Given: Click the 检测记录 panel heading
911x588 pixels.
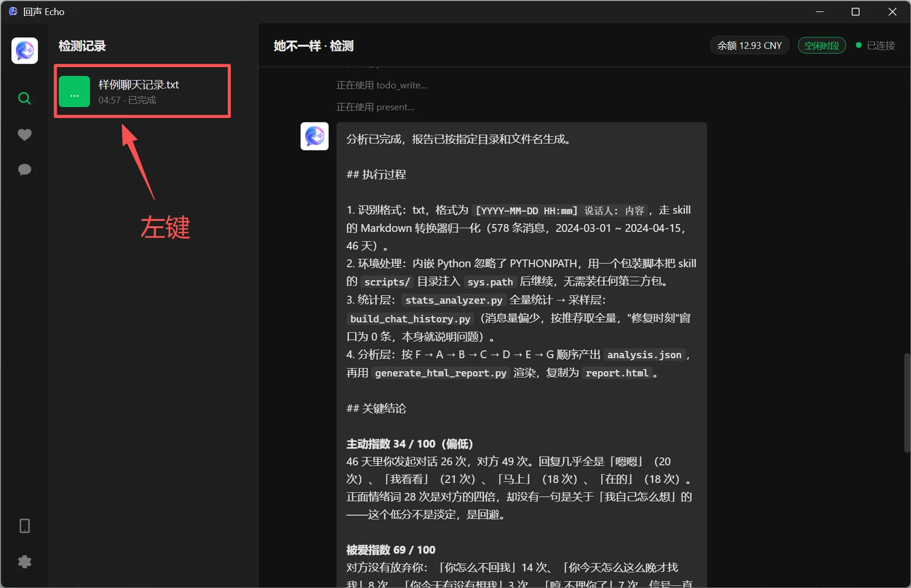Looking at the screenshot, I should (82, 46).
